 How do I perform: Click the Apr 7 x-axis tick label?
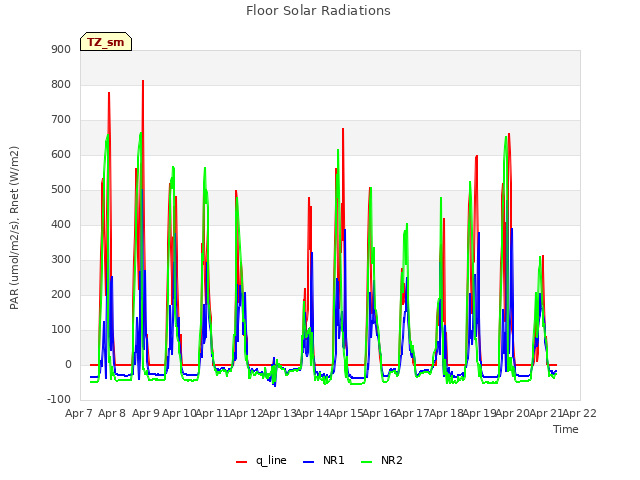tap(79, 413)
